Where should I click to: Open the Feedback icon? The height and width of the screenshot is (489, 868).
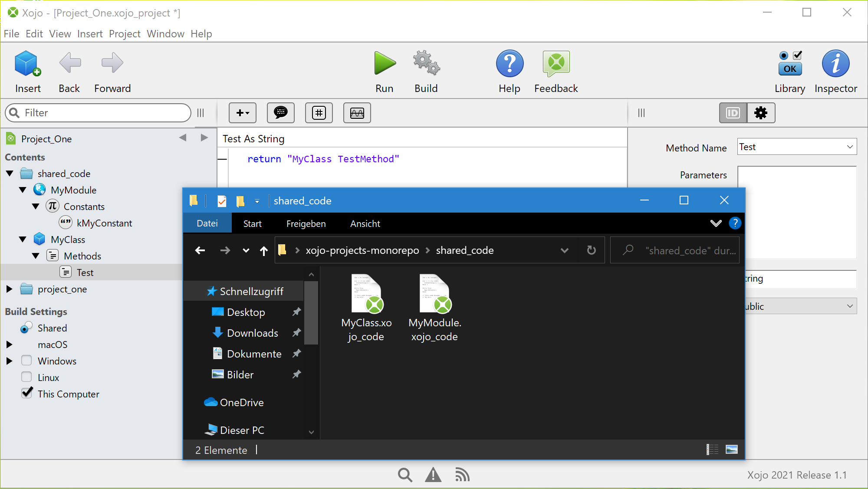tap(556, 63)
